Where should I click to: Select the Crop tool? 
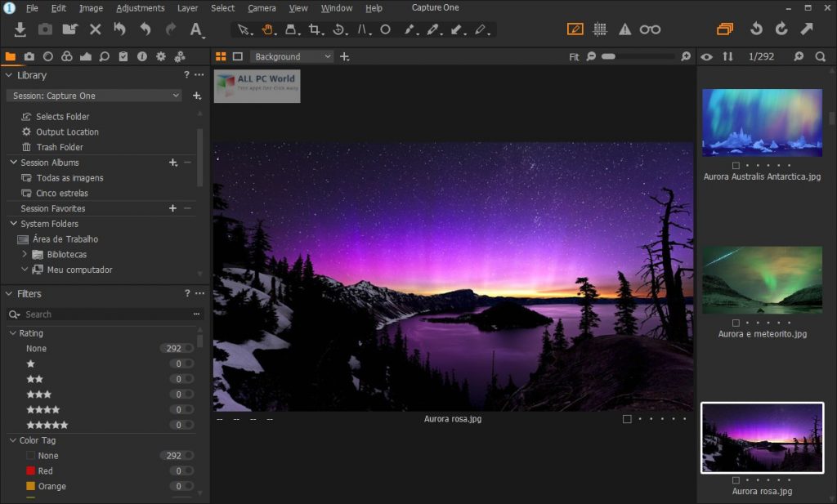[314, 29]
